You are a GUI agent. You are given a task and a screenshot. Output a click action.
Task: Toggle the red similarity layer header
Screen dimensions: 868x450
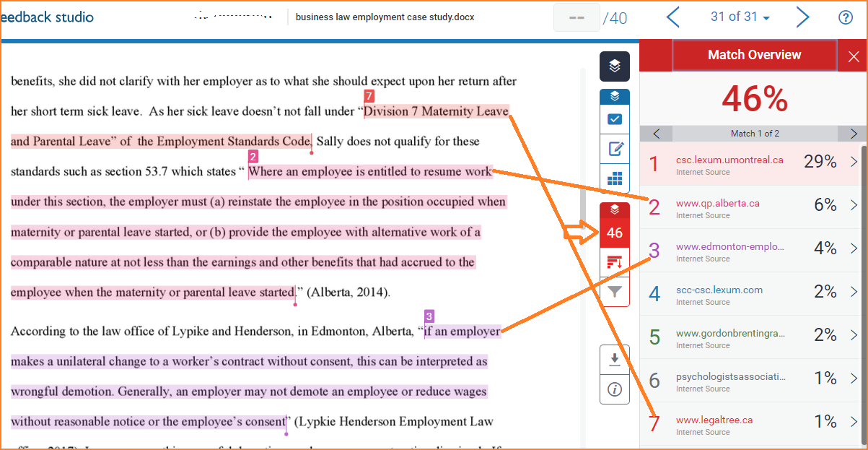pos(615,210)
